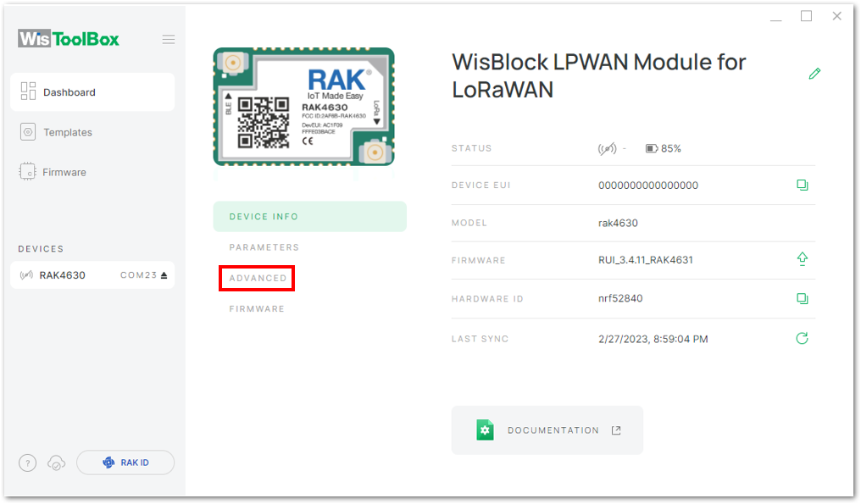The image size is (861, 504).
Task: Copy the Hardware ID value
Action: (x=803, y=299)
